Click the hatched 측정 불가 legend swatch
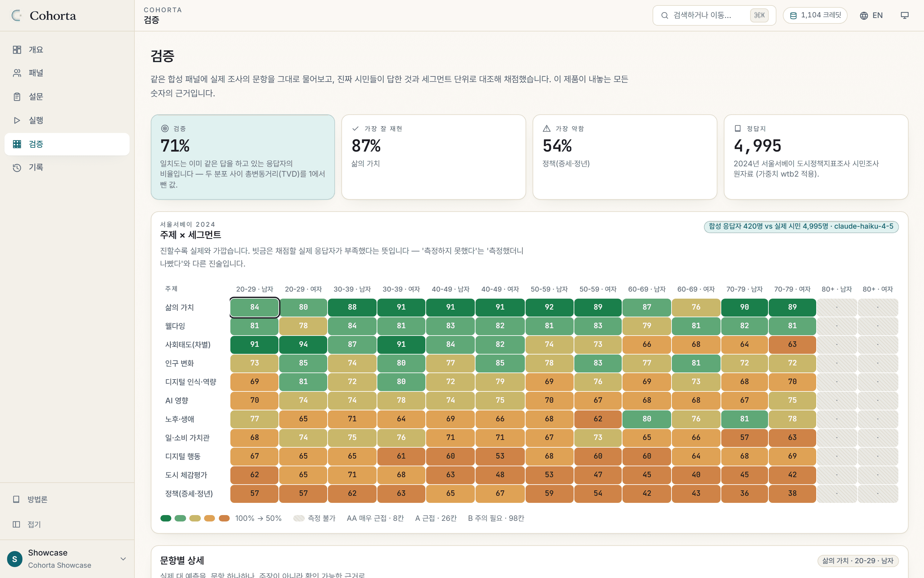Image resolution: width=924 pixels, height=578 pixels. pyautogui.click(x=299, y=518)
